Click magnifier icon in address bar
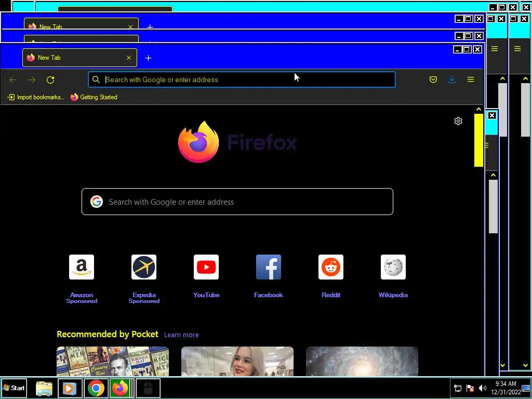 pyautogui.click(x=96, y=79)
